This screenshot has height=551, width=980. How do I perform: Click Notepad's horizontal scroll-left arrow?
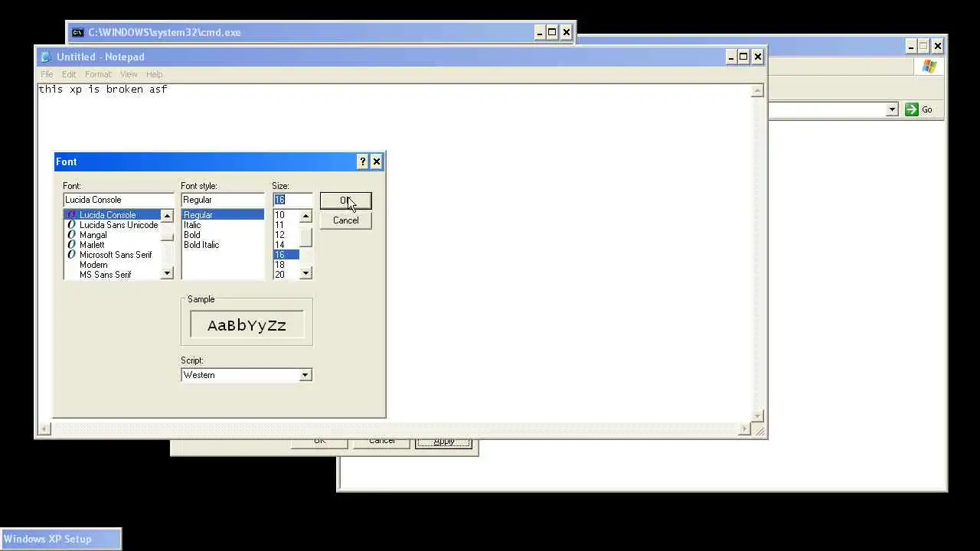click(44, 429)
